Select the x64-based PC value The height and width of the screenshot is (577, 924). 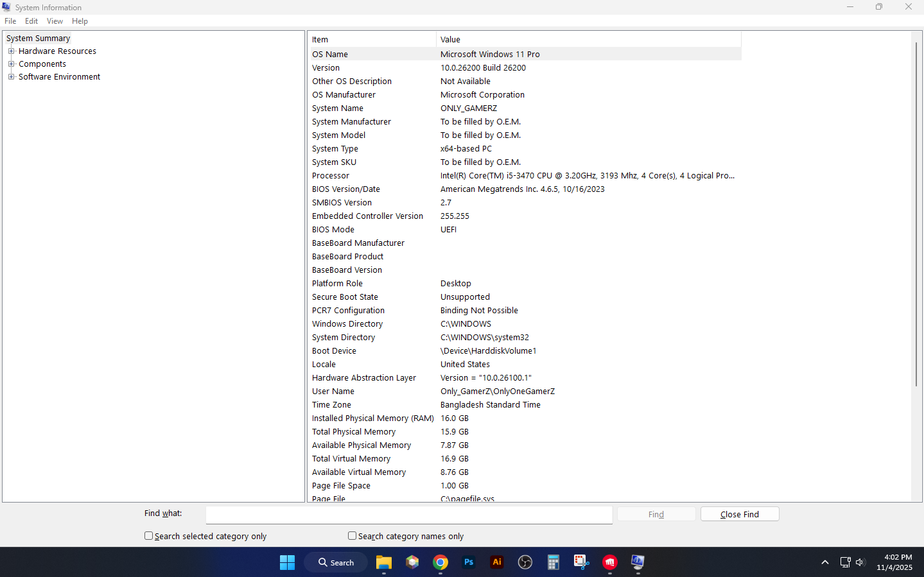(x=466, y=149)
